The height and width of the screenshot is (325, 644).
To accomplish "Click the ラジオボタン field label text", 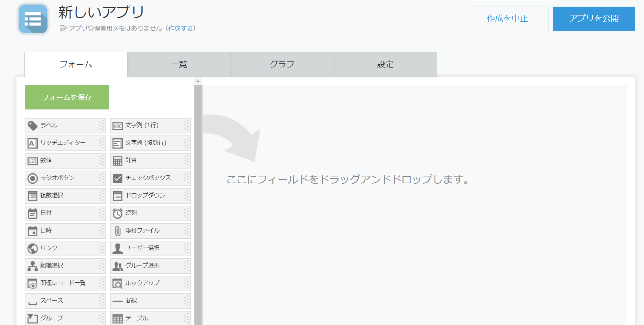I will pyautogui.click(x=57, y=178).
